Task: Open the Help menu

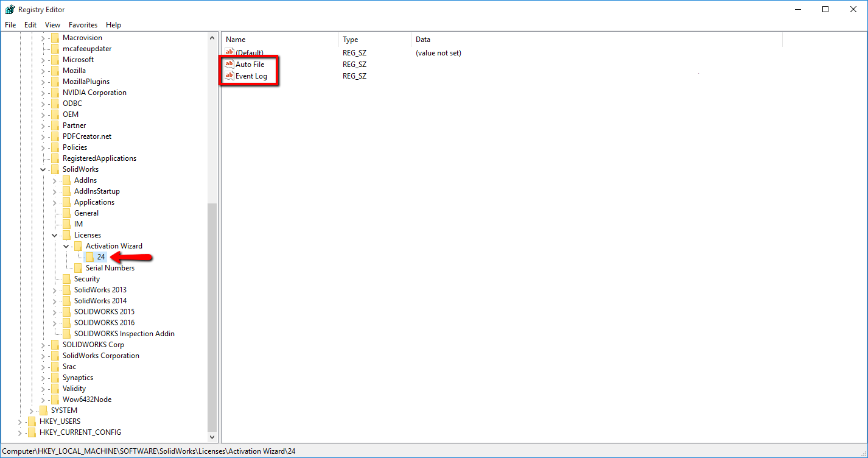Action: point(113,25)
